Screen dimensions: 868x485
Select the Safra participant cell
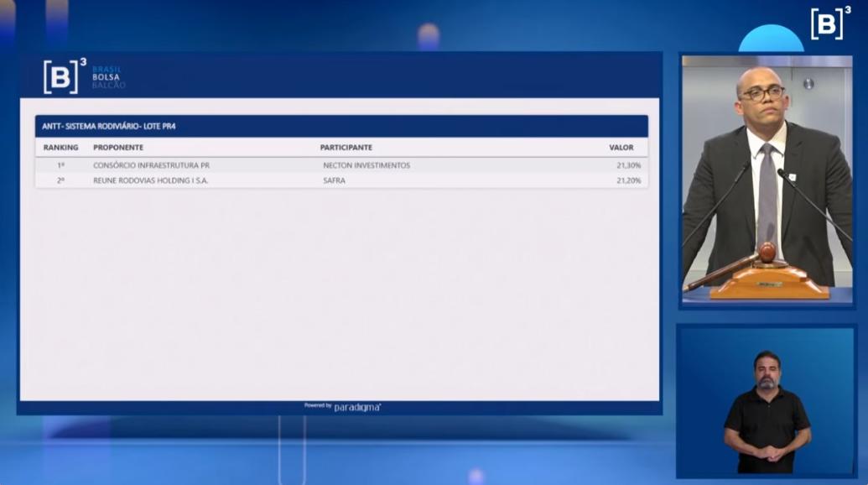334,180
